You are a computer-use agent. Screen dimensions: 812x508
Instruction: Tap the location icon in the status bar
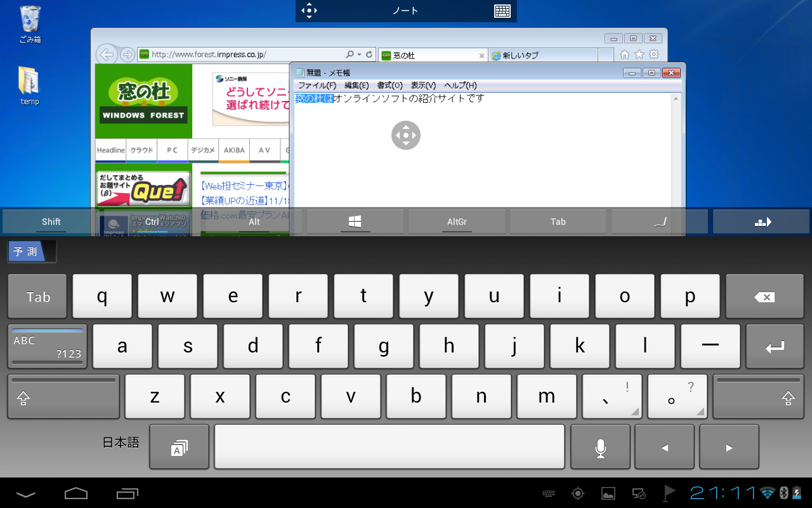[x=578, y=493]
